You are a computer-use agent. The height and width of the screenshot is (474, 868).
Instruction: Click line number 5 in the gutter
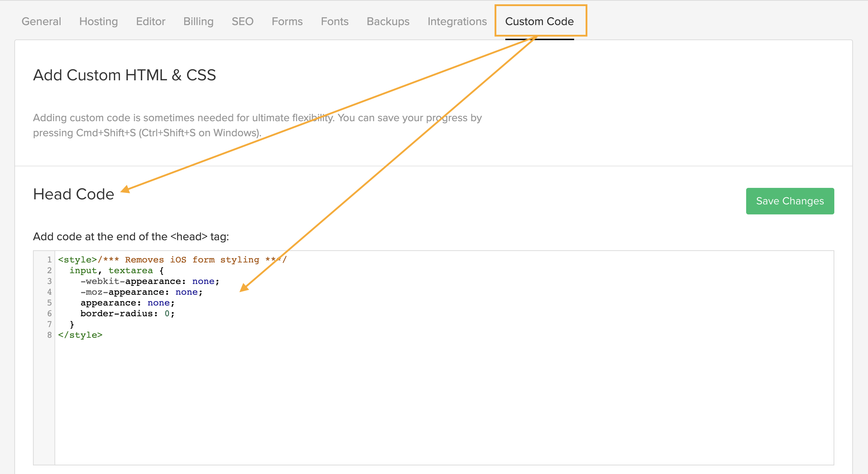[49, 303]
